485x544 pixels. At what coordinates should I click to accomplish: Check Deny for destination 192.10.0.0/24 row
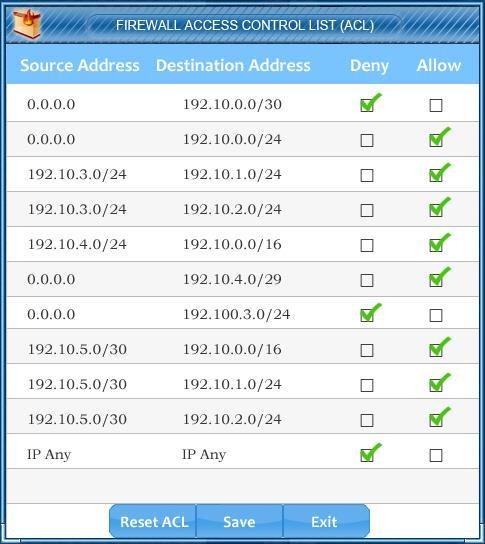click(367, 141)
